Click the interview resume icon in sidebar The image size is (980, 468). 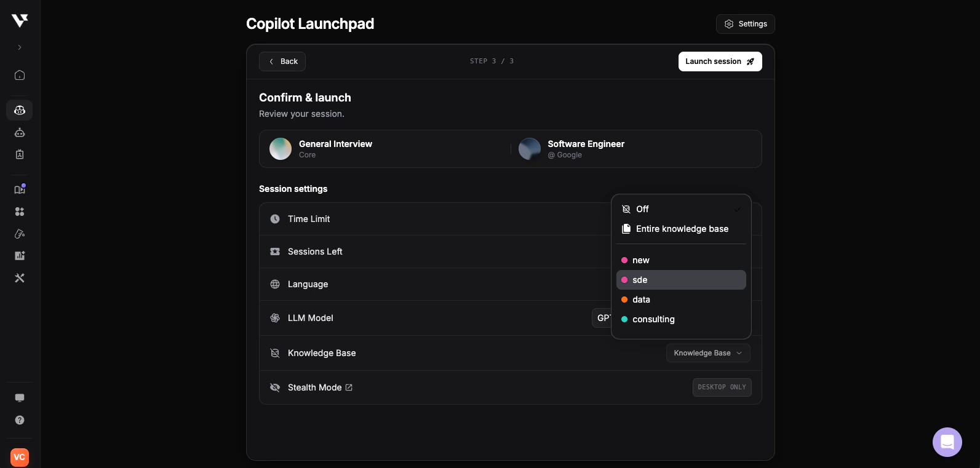coord(20,154)
